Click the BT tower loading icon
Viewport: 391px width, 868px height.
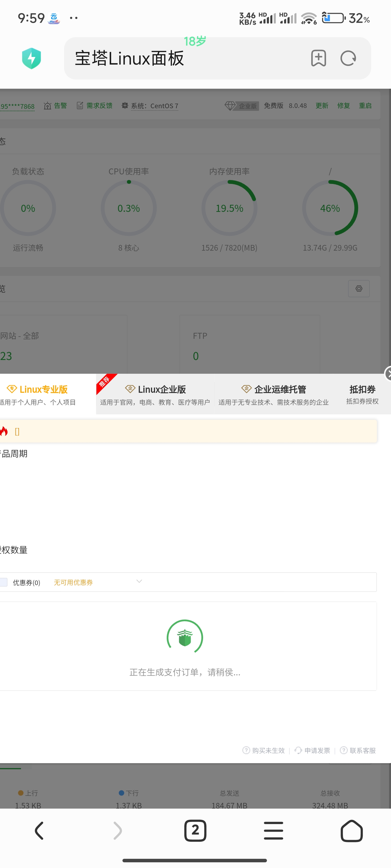click(185, 637)
